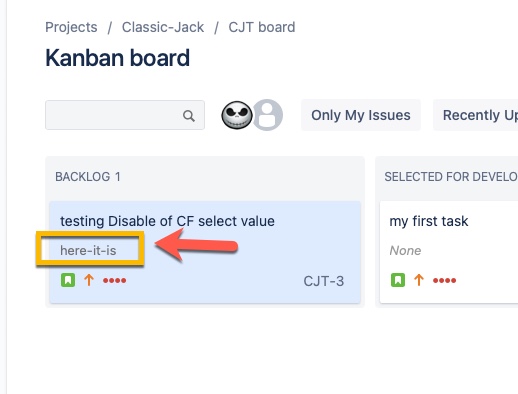Screen dimensions: 518x394
Task: Click the Backlog column header
Action: click(88, 177)
